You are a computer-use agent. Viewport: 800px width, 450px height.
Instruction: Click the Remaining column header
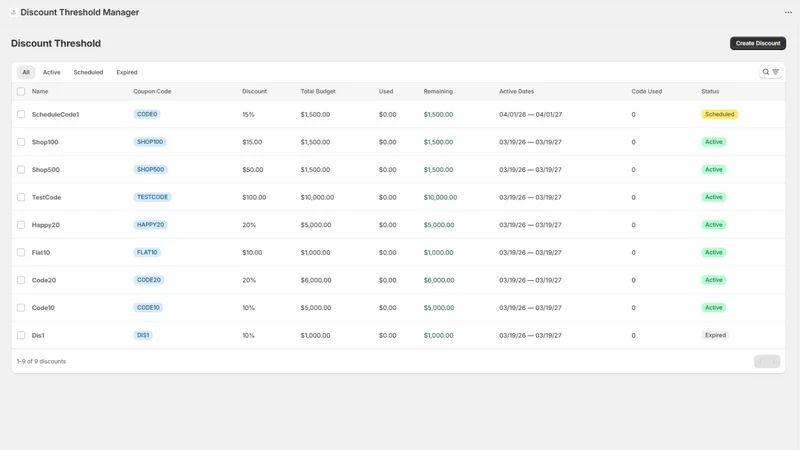coord(438,91)
